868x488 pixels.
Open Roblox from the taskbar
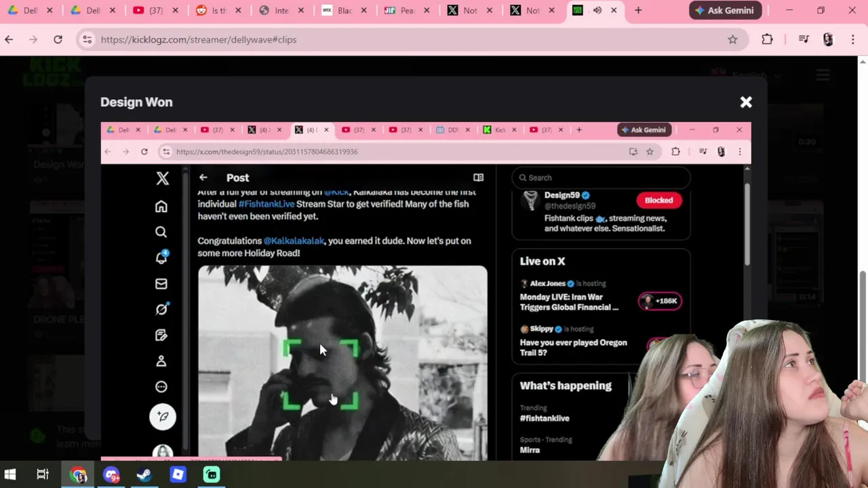click(x=178, y=474)
